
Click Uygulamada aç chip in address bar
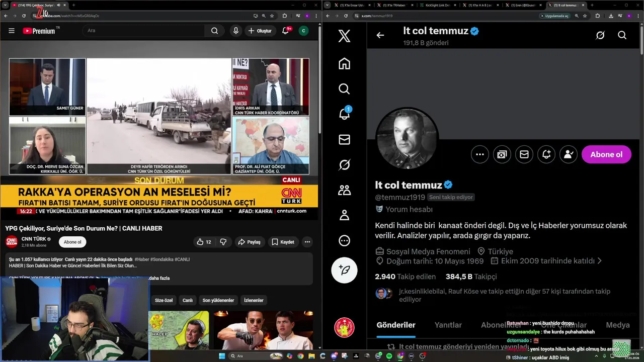pyautogui.click(x=555, y=16)
